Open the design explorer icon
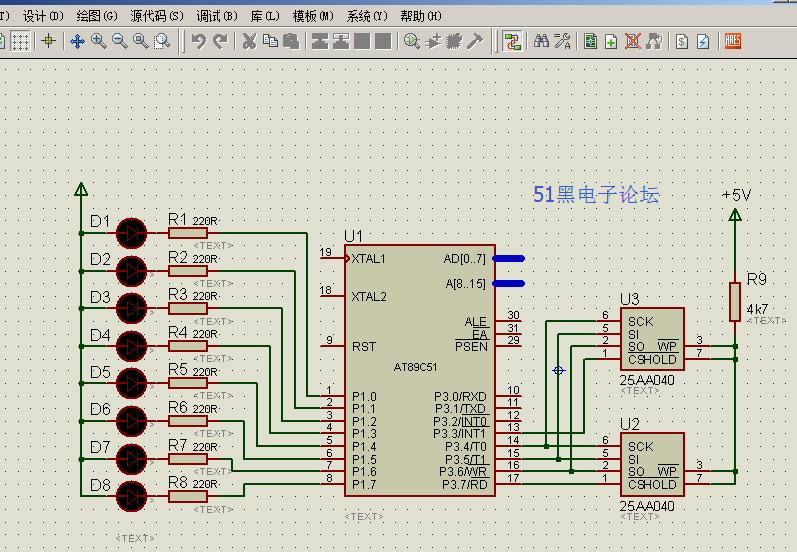The width and height of the screenshot is (797, 552). (591, 41)
